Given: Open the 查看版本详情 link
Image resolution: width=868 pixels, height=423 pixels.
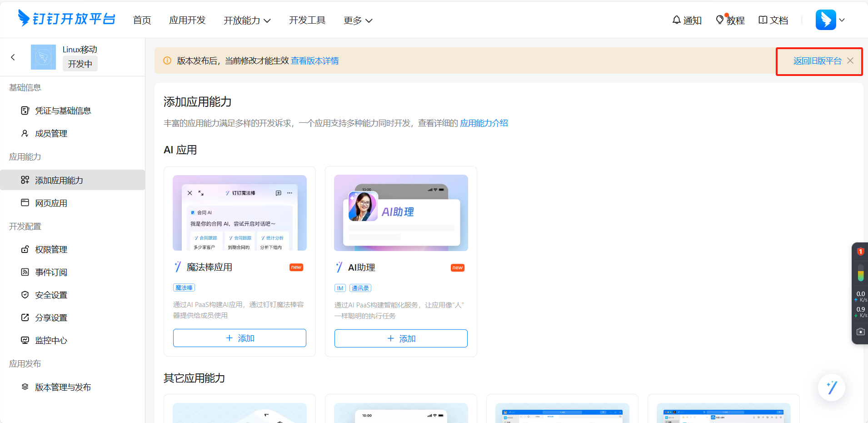Looking at the screenshot, I should click(x=315, y=61).
